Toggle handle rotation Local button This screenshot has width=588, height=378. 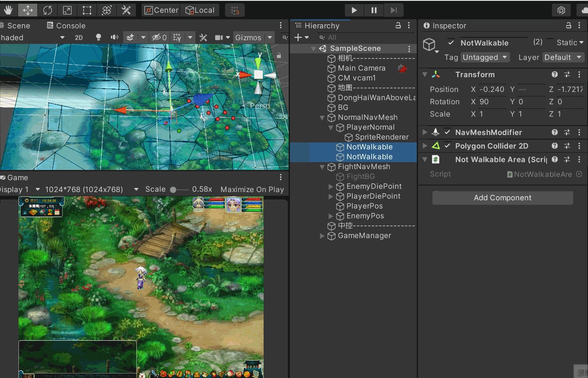[200, 10]
